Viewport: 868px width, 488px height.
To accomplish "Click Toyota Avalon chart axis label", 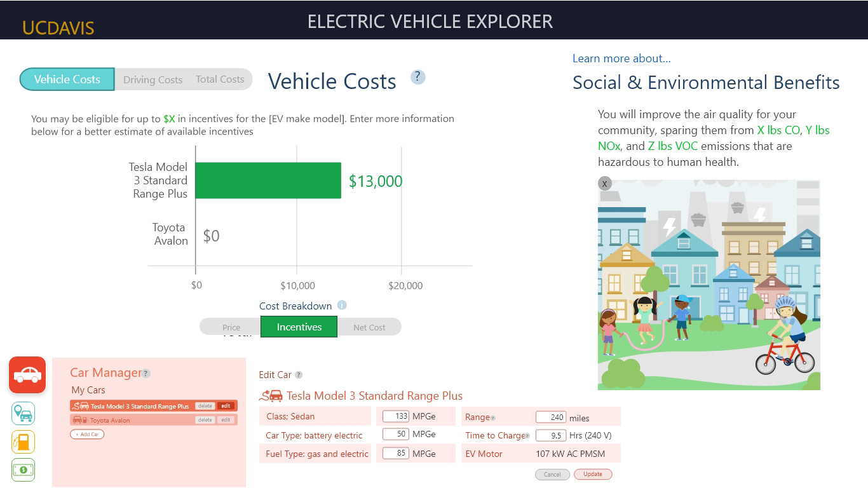I will click(x=170, y=234).
